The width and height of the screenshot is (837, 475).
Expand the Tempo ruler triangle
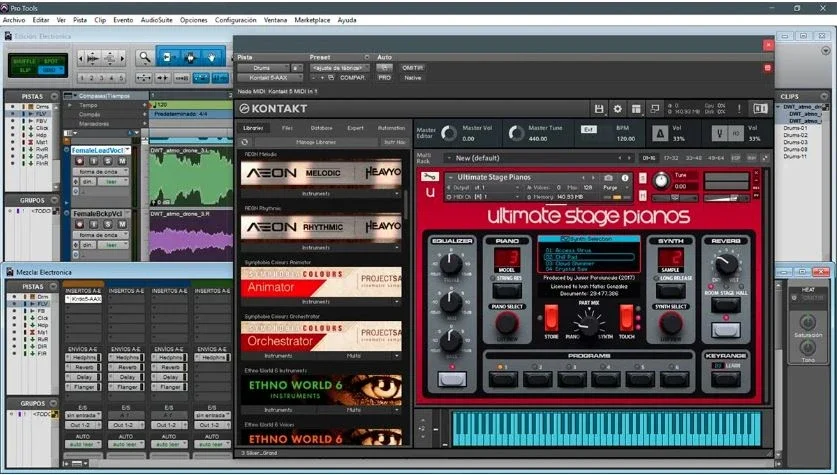pyautogui.click(x=69, y=105)
